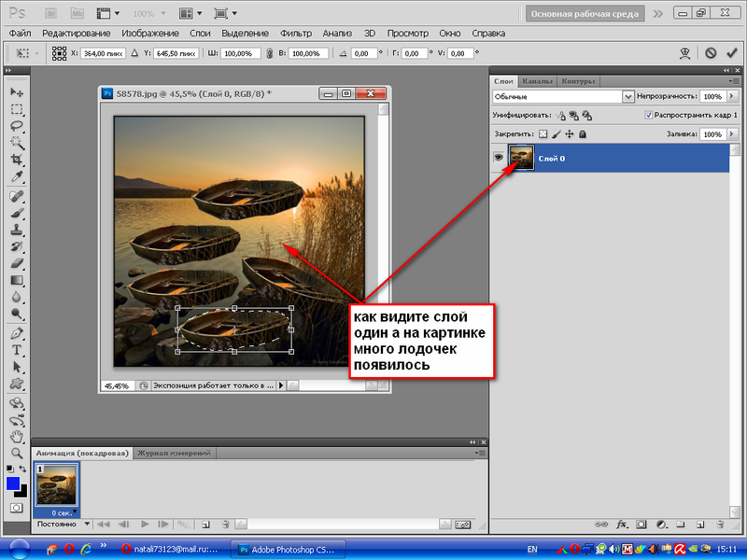This screenshot has width=747, height=560.
Task: Open the Фильтр menu
Action: (x=296, y=33)
